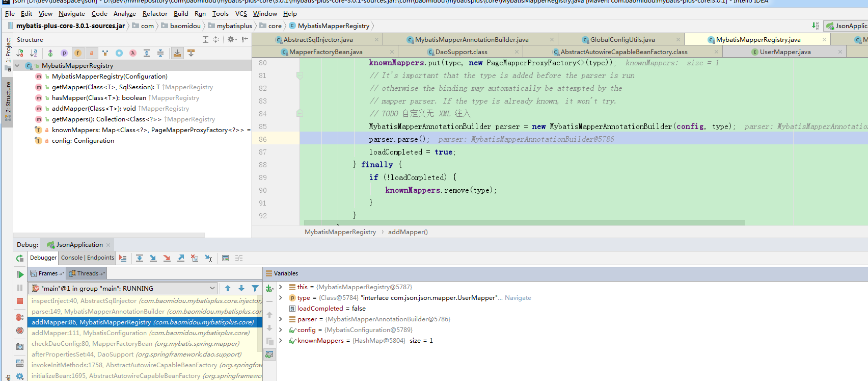The width and height of the screenshot is (868, 381).
Task: Toggle Show Inherited members icon
Action: pyautogui.click(x=50, y=53)
